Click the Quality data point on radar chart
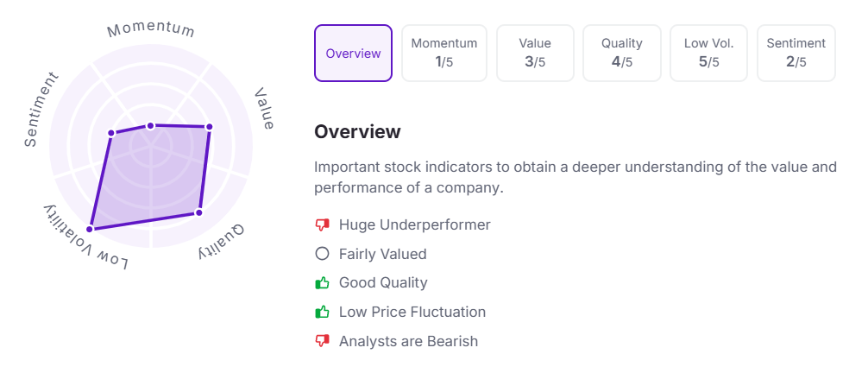 click(x=198, y=212)
